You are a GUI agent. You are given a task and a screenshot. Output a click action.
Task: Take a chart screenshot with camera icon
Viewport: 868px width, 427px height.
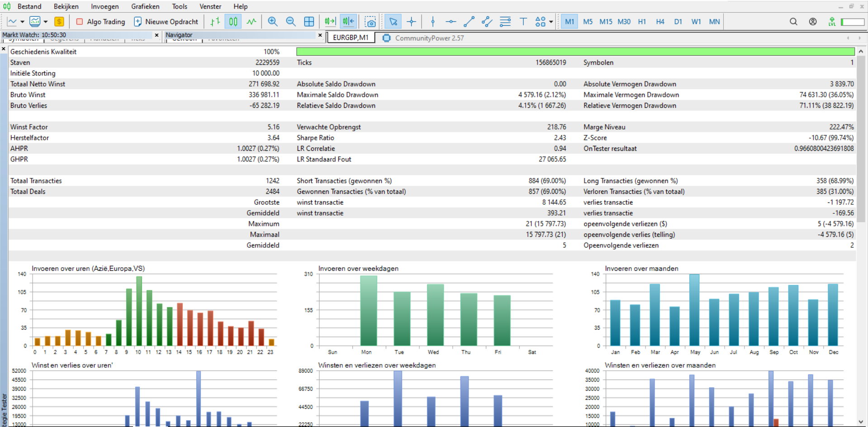click(x=370, y=21)
